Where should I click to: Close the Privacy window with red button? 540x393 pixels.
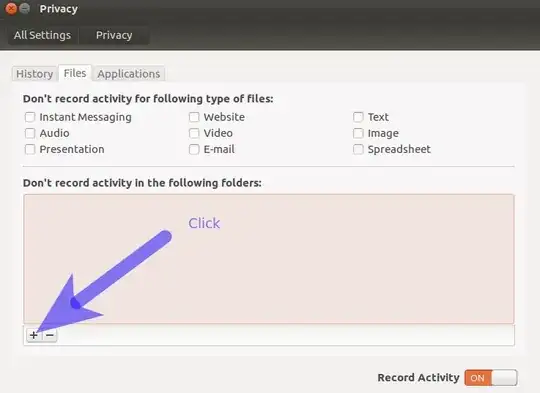click(x=11, y=9)
